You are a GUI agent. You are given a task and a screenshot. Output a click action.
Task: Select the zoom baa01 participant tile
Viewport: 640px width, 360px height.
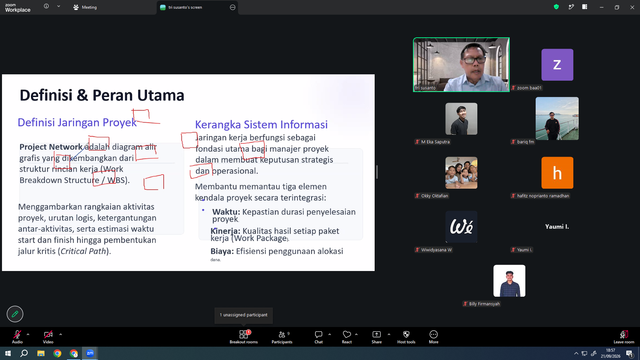click(x=557, y=65)
